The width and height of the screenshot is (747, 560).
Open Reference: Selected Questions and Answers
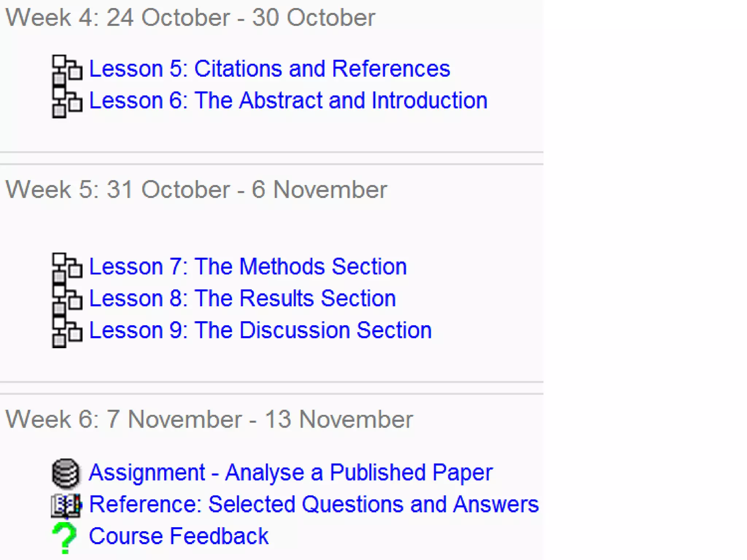[314, 505]
